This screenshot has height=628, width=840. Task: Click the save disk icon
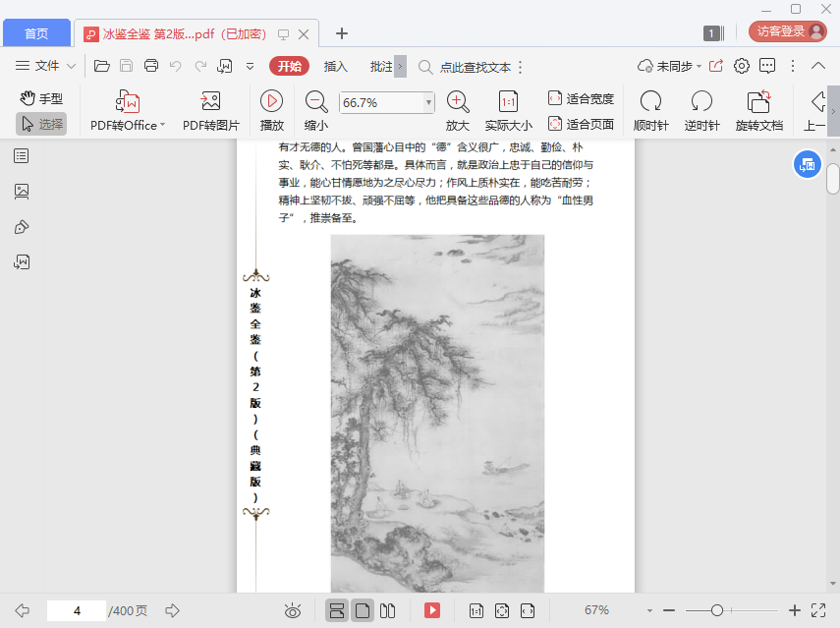pyautogui.click(x=127, y=66)
